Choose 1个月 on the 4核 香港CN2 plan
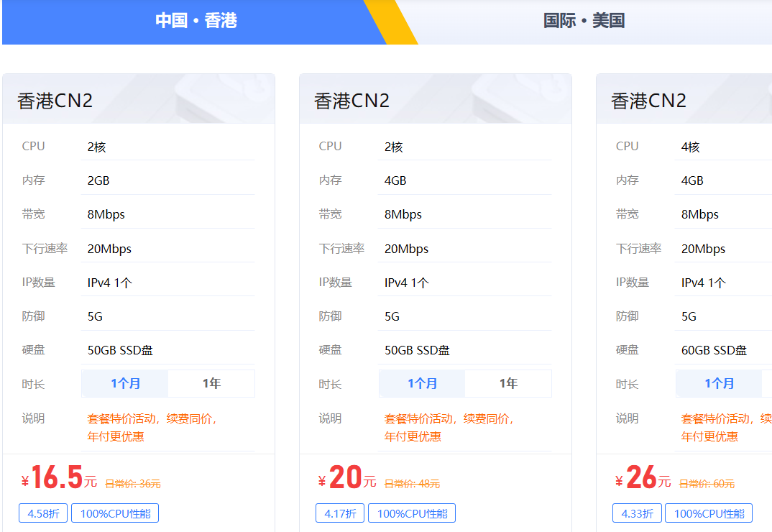Image resolution: width=772 pixels, height=532 pixels. [720, 383]
